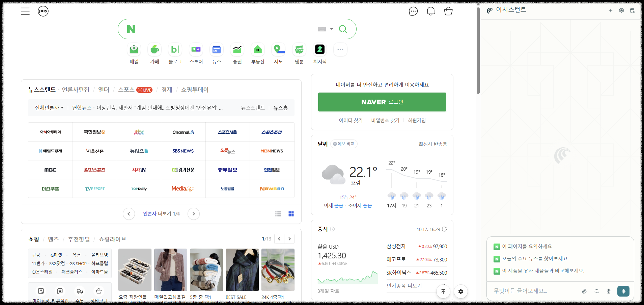Image resolution: width=644 pixels, height=305 pixels.
Task: Refresh the 증시 stock market data
Action: [x=445, y=229]
